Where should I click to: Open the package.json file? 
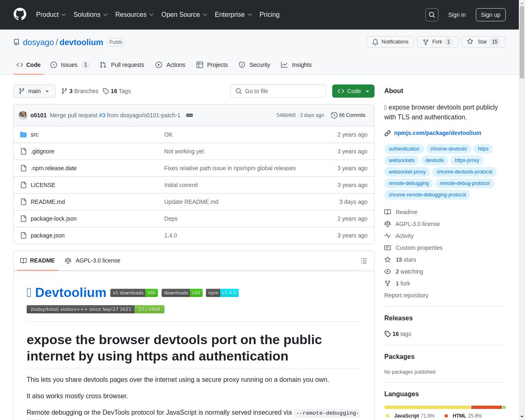tap(48, 235)
